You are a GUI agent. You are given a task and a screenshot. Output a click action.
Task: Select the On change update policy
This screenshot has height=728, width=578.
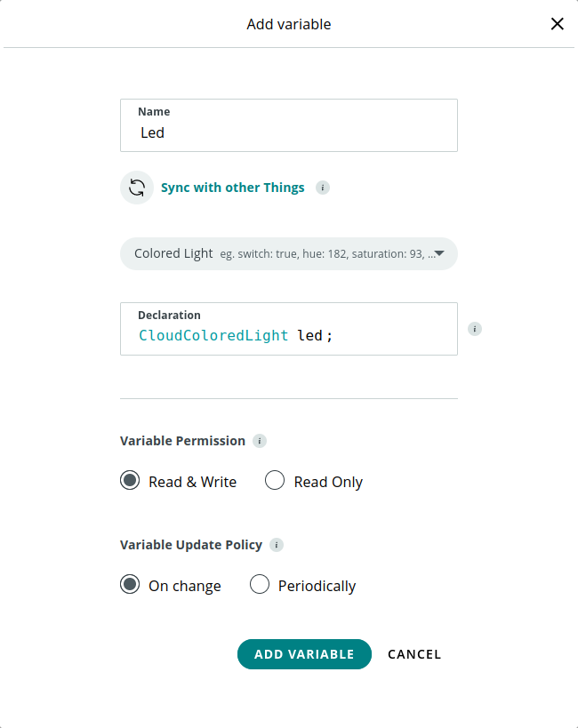click(129, 584)
